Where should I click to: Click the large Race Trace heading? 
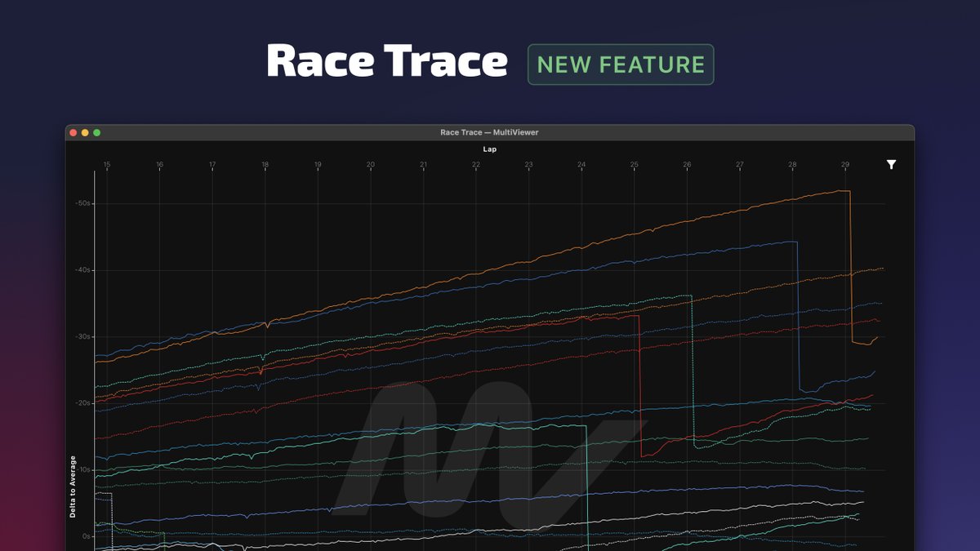(387, 62)
